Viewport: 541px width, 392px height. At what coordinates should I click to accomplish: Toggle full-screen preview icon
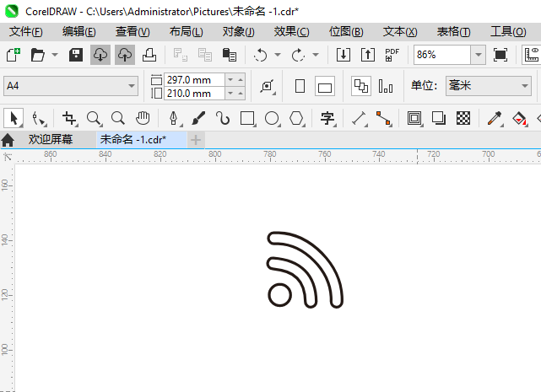(x=500, y=55)
